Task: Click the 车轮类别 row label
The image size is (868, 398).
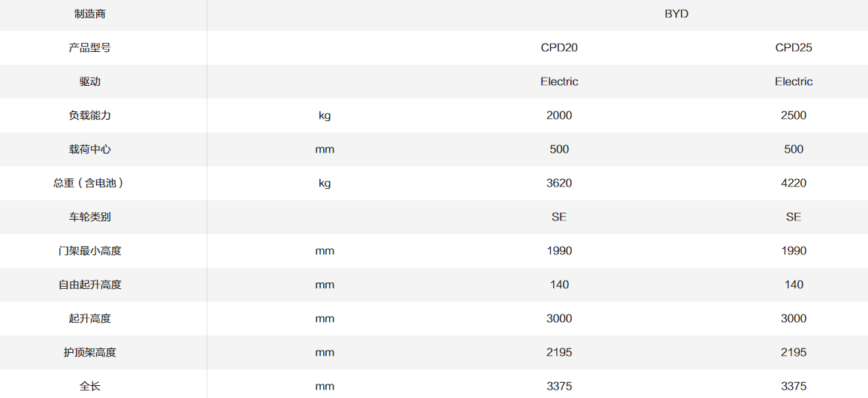Action: [90, 217]
